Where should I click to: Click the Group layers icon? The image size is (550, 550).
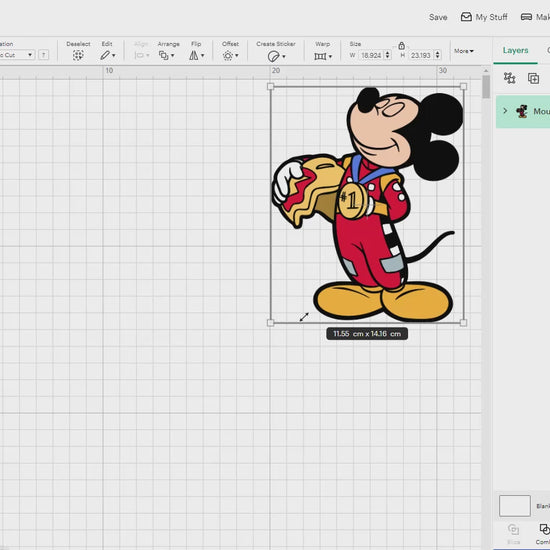click(509, 78)
